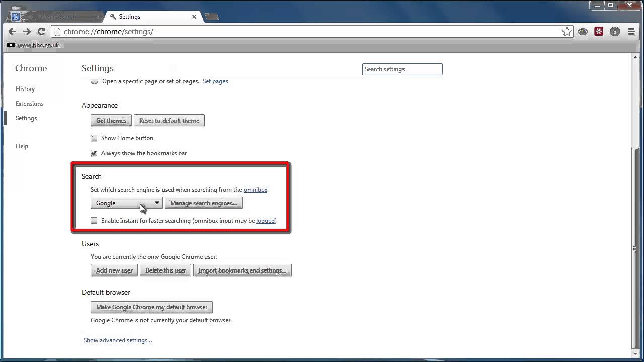
Task: Open Help in the sidebar
Action: [x=22, y=146]
